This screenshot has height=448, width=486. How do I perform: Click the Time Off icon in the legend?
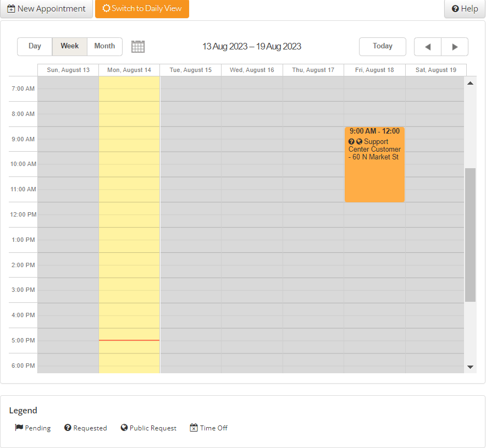[193, 427]
